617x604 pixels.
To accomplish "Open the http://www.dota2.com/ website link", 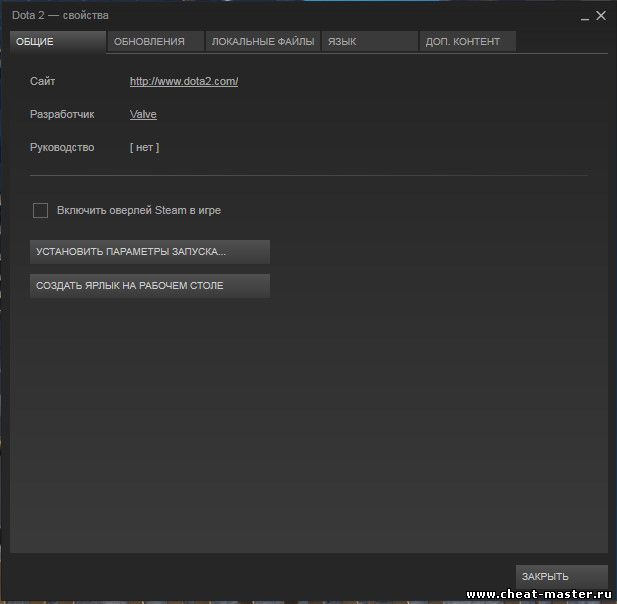I will pos(184,81).
